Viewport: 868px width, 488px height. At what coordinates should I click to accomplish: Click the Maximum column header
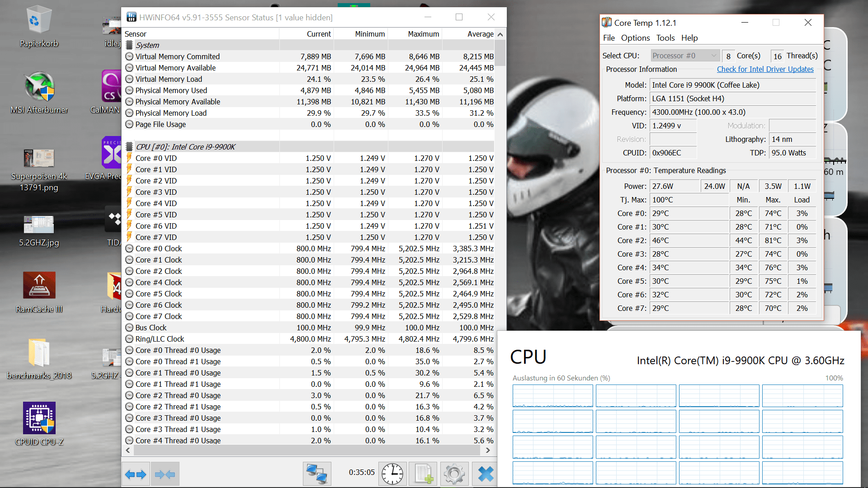[x=415, y=34]
